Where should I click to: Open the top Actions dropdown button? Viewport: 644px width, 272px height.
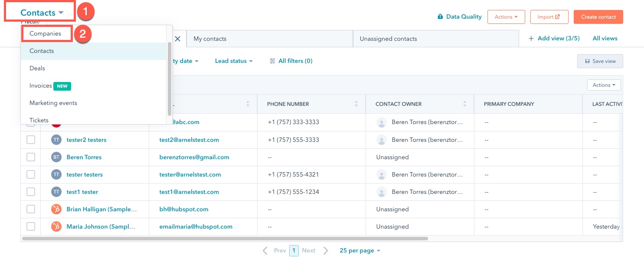[x=506, y=17]
